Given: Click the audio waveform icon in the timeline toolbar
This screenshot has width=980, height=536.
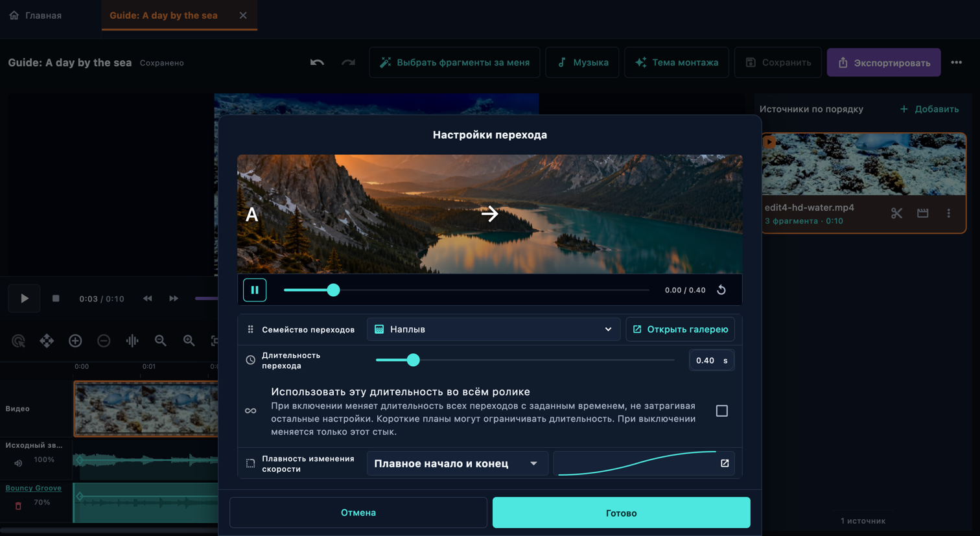Looking at the screenshot, I should coord(132,340).
